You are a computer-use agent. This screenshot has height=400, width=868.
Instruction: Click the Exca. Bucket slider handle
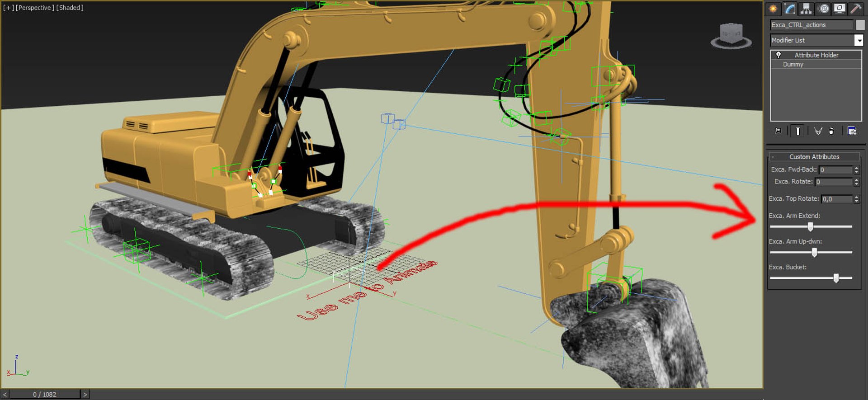coord(836,278)
